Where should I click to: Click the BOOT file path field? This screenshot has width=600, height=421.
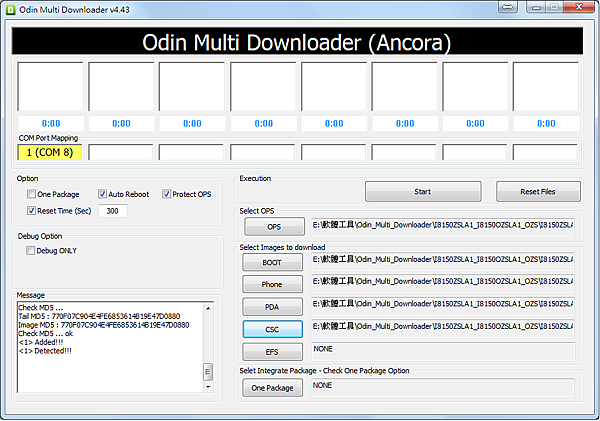443,262
